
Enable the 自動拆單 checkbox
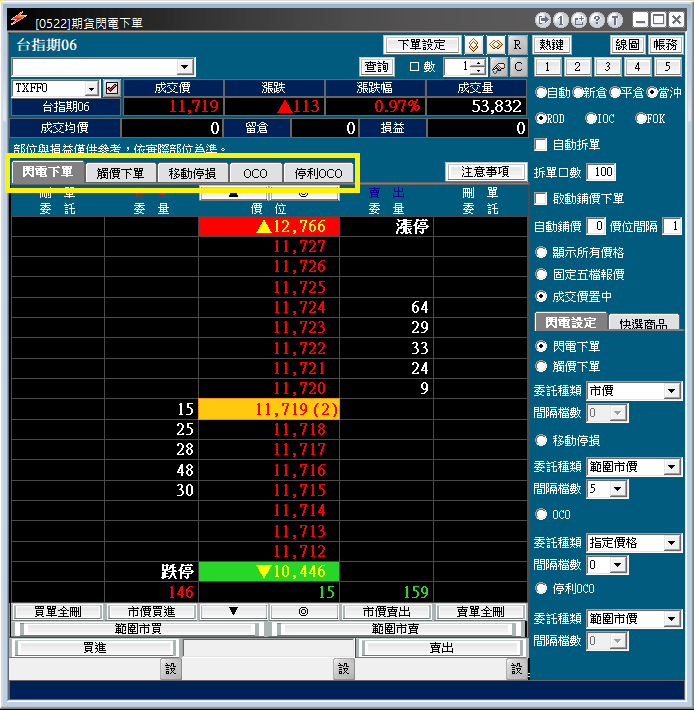(x=541, y=145)
